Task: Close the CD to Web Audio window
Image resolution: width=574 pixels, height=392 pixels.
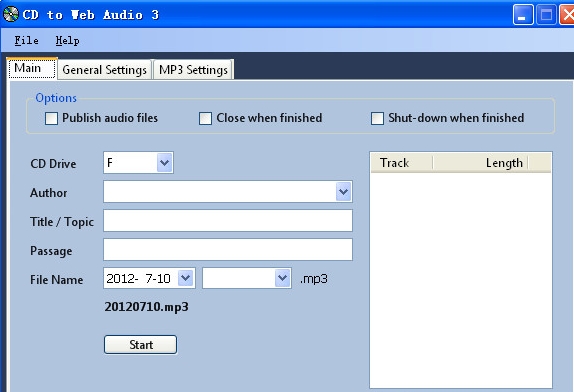Action: (x=567, y=15)
